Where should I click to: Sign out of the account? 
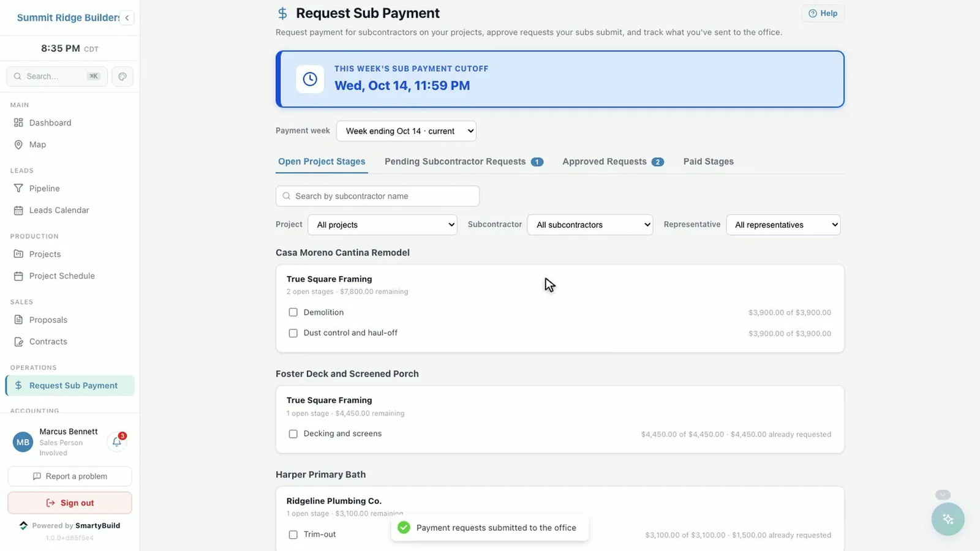(70, 503)
